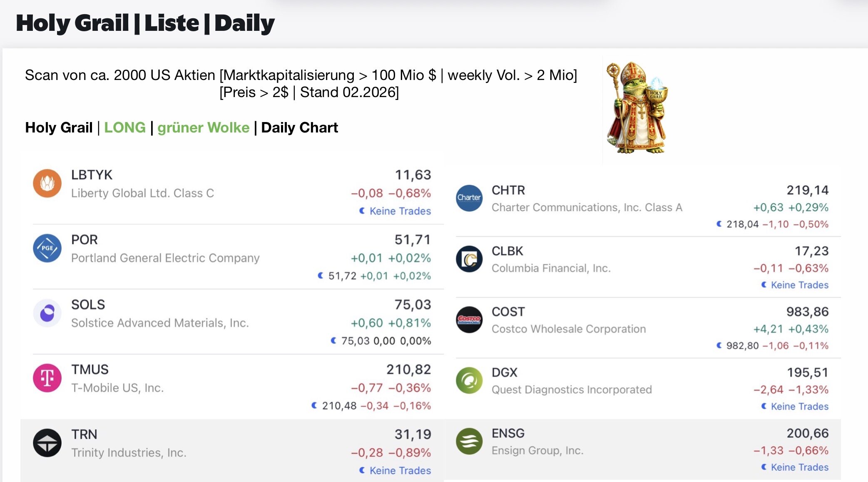Viewport: 868px width, 482px height.
Task: Open the Holy Grail frog mascot image
Action: [637, 108]
